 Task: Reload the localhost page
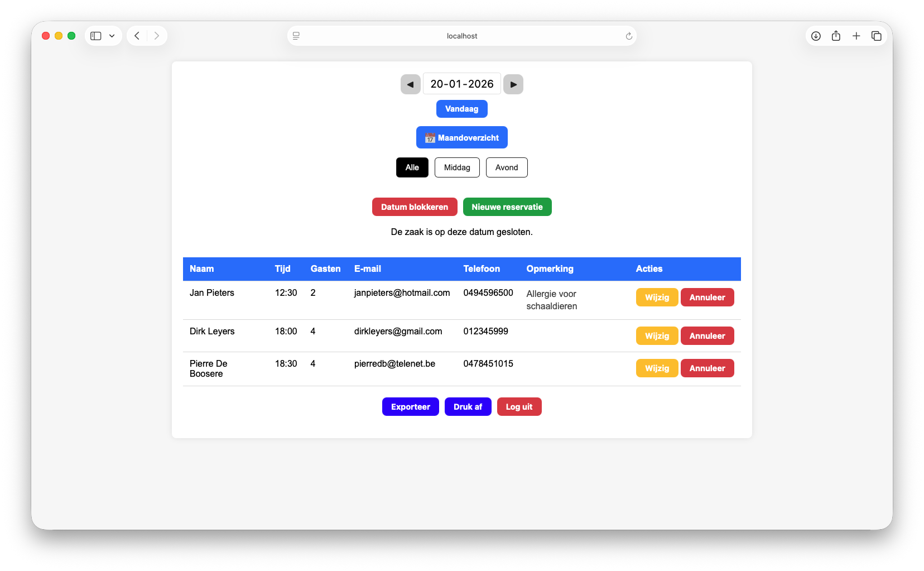point(629,36)
